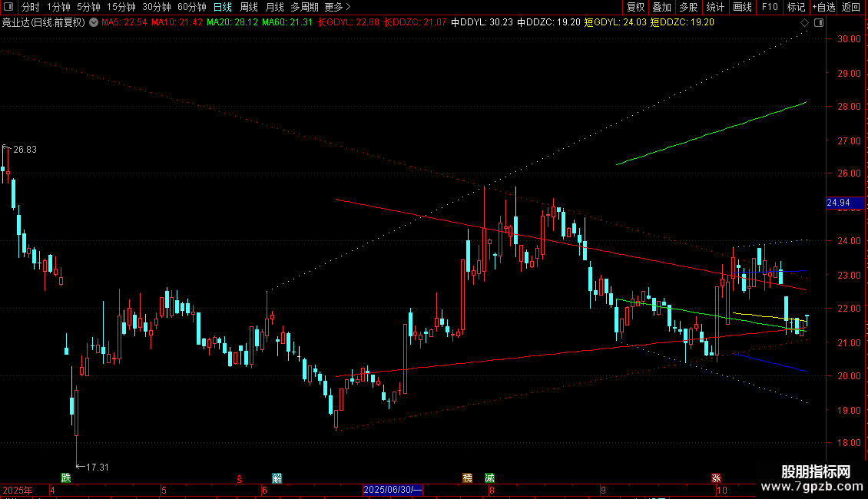868x499 pixels.
Task: Click the 中DDZC: 19.20 value
Action: coord(548,23)
